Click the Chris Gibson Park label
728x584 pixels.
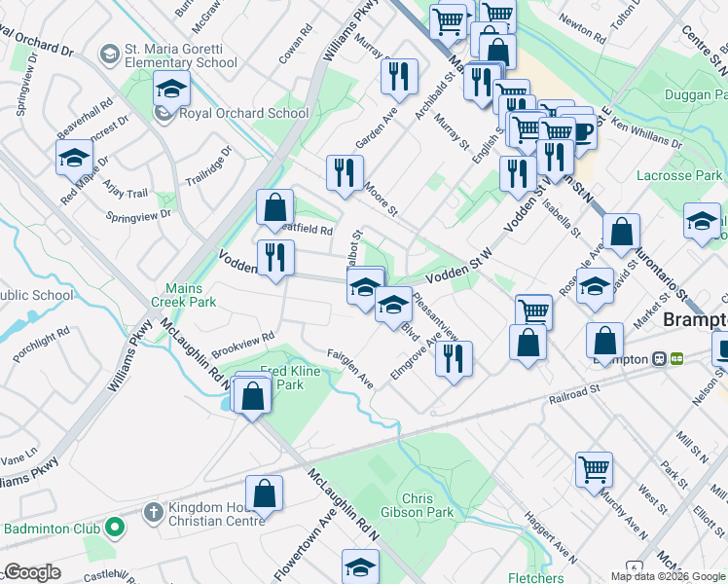[417, 505]
